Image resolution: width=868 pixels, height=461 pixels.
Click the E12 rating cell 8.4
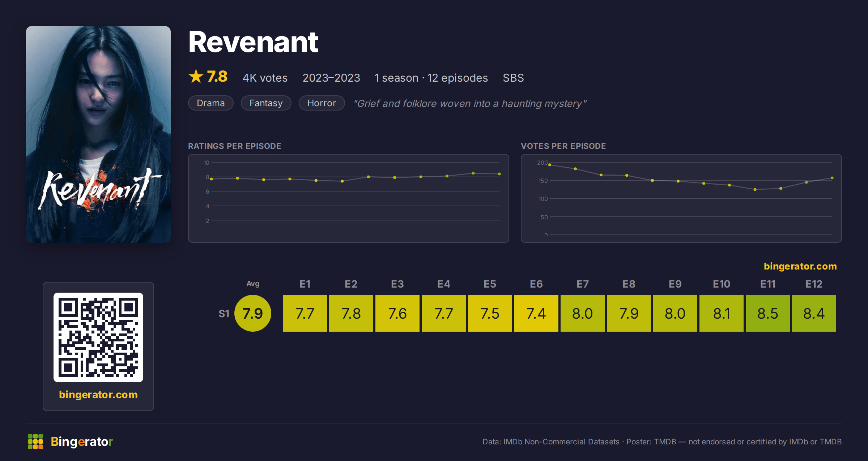814,313
